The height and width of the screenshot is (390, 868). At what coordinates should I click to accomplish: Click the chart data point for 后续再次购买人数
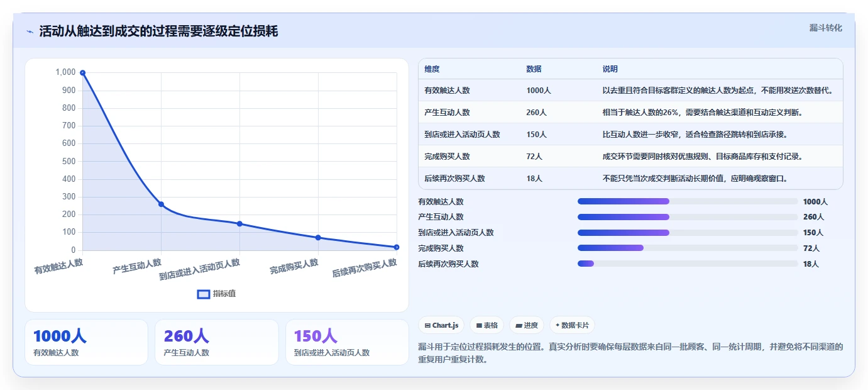397,247
